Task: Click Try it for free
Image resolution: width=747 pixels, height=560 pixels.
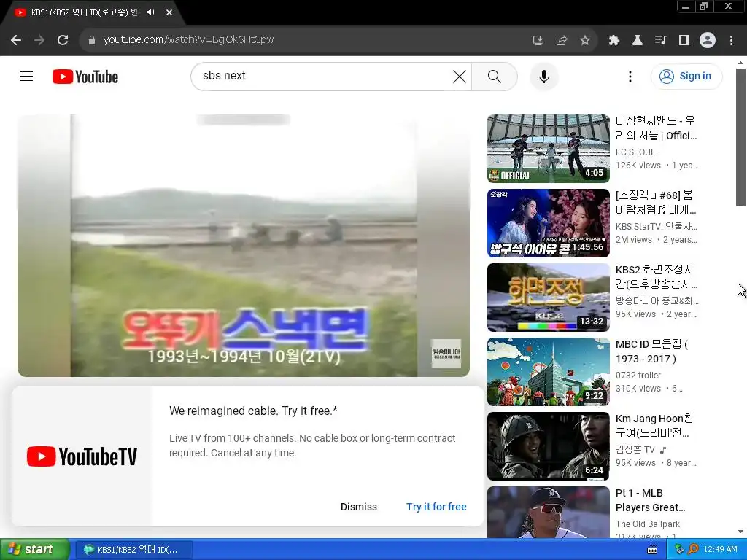Action: [436, 507]
